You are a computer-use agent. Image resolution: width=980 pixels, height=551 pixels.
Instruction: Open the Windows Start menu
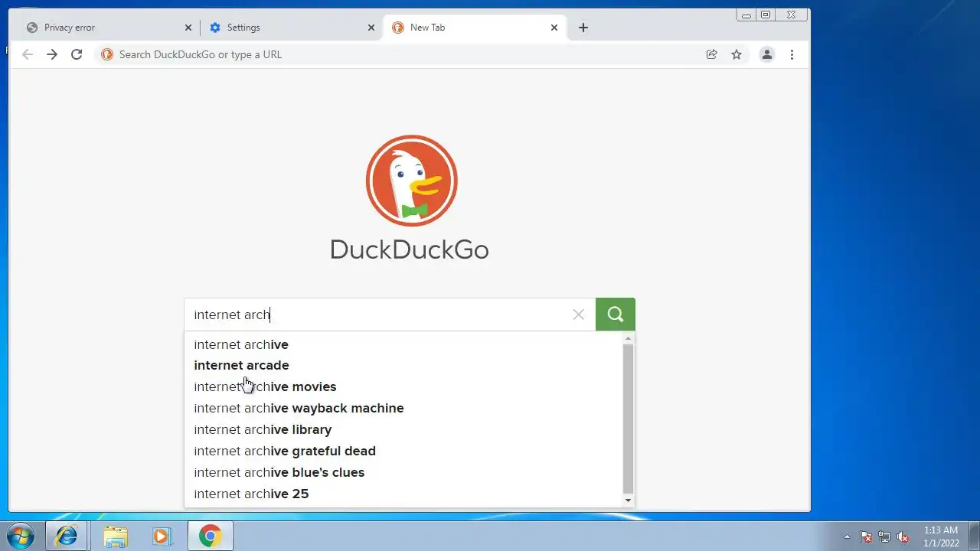21,536
